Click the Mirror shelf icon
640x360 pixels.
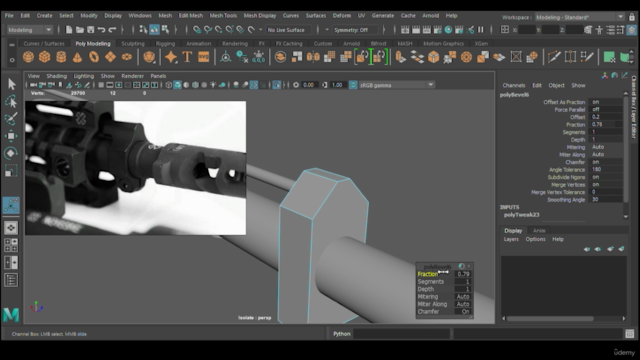[313, 57]
